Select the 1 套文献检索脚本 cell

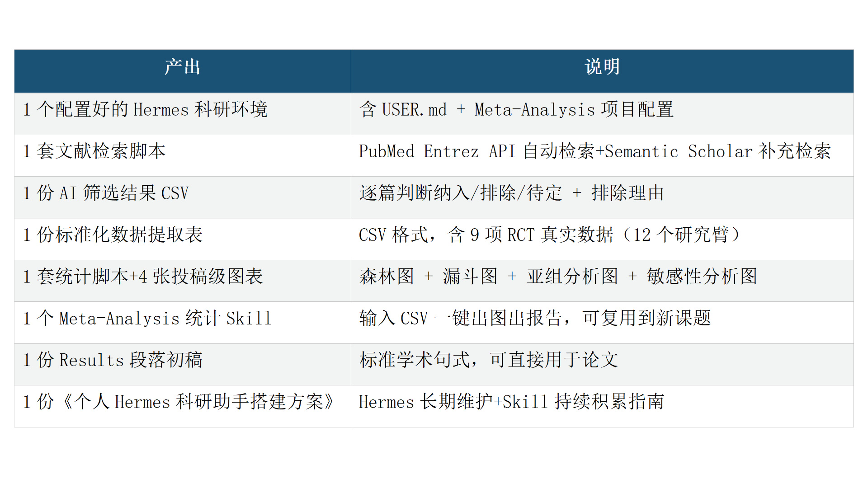[94, 151]
